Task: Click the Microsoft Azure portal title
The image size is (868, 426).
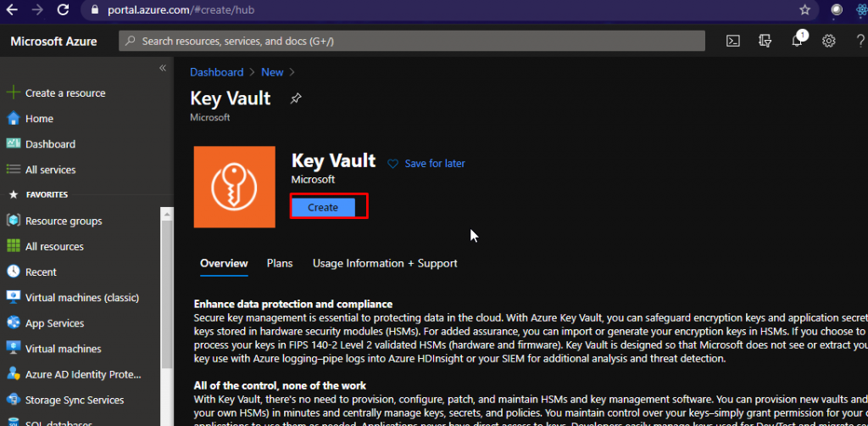Action: point(53,41)
